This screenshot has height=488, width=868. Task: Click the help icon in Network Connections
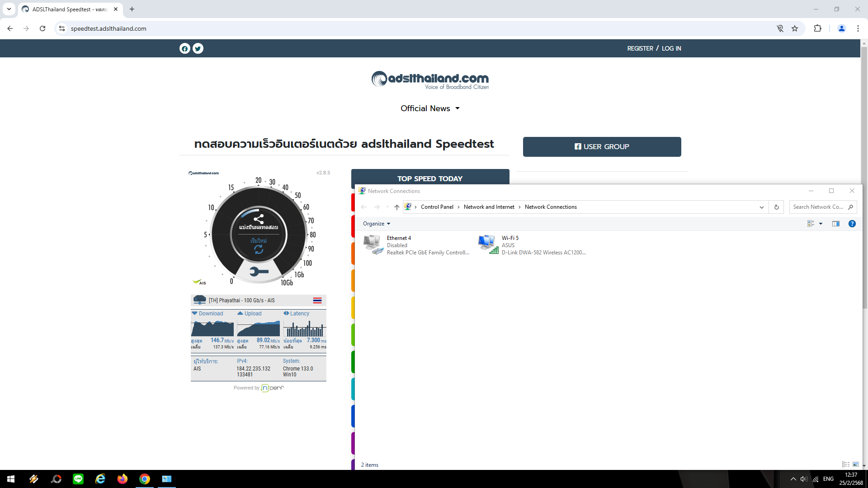tap(852, 224)
